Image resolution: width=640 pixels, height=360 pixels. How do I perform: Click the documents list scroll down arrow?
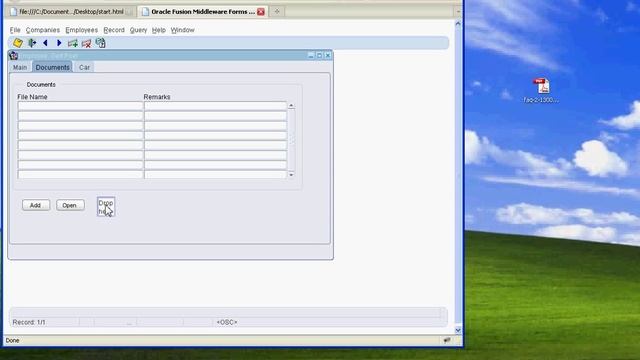[291, 175]
